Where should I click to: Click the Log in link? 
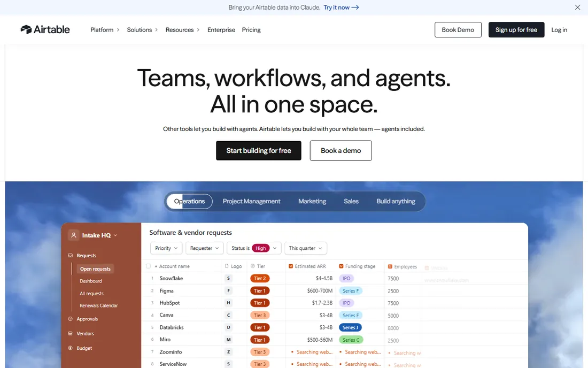pyautogui.click(x=559, y=29)
